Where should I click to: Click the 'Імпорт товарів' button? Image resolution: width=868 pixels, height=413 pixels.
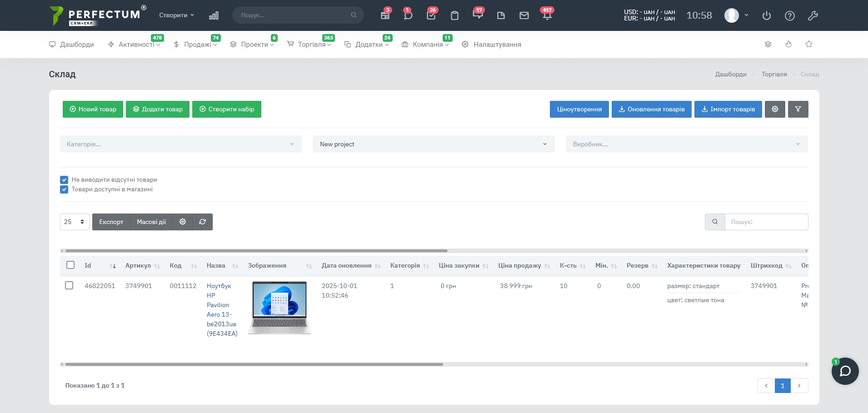(728, 109)
